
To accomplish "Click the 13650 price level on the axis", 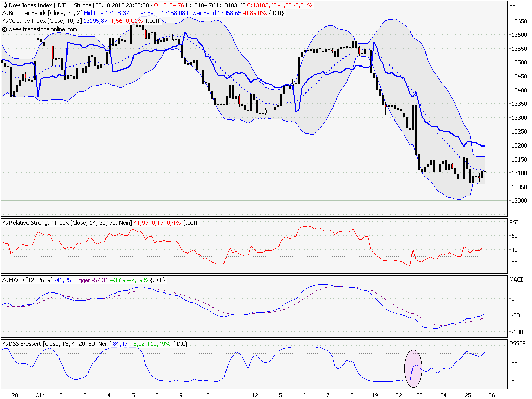I will (x=518, y=22).
